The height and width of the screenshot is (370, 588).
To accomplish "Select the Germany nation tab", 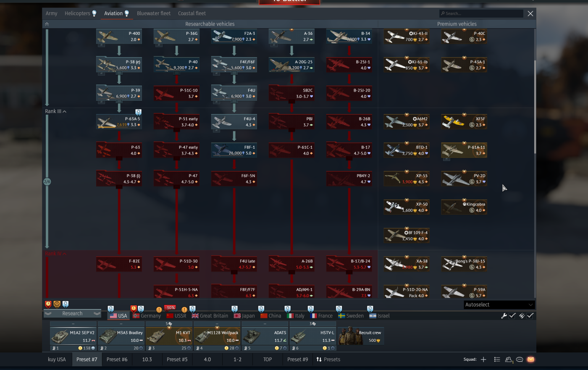I will 147,316.
